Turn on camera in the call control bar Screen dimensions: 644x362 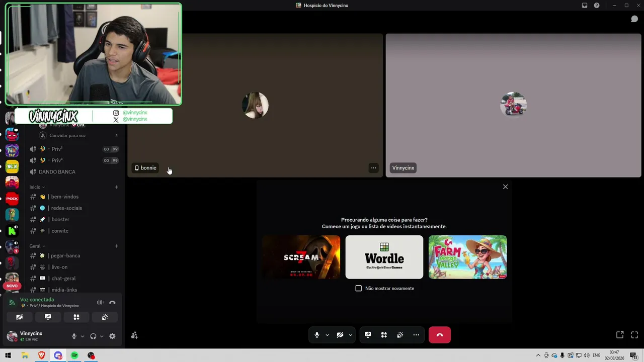pyautogui.click(x=340, y=335)
